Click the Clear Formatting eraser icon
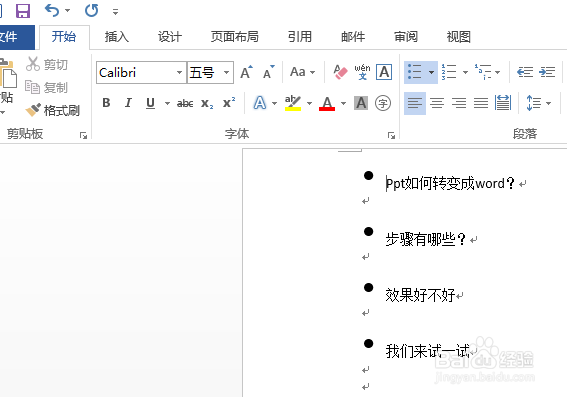 (341, 72)
